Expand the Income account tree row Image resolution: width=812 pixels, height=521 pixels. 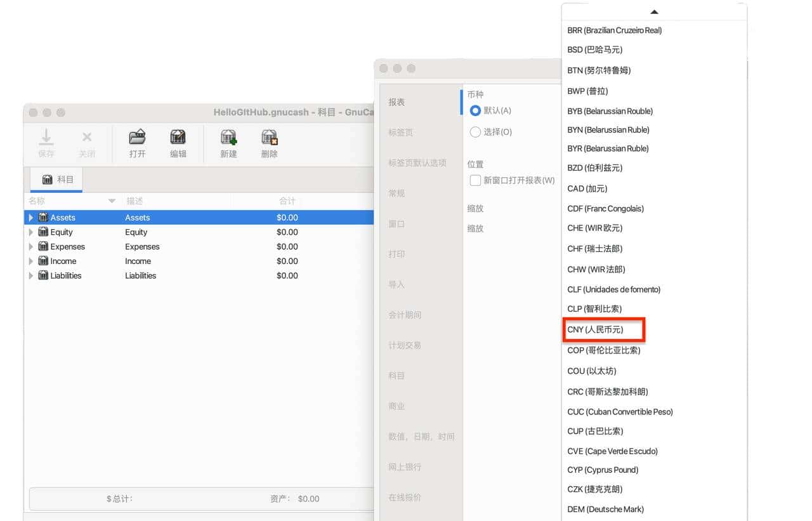click(31, 261)
